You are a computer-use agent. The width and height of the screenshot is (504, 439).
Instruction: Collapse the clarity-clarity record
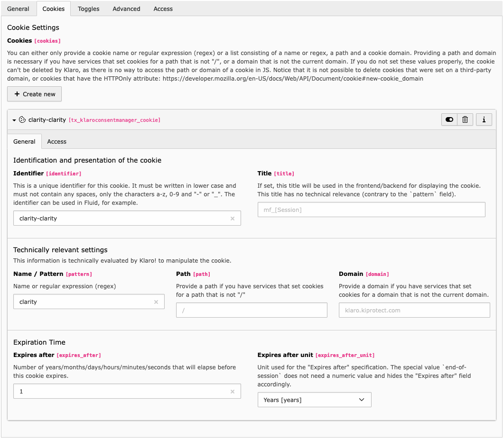pos(14,120)
